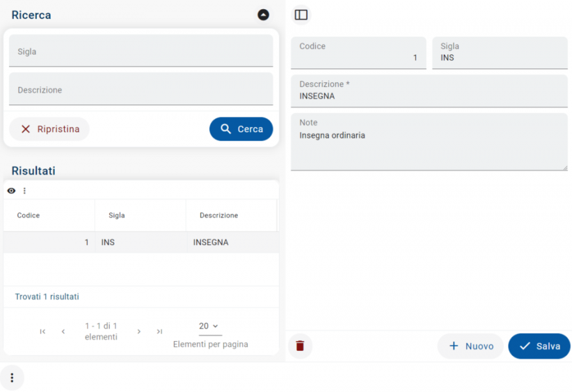Open the bottom-left three-dot menu
Screen dimensions: 572x392
(12, 378)
